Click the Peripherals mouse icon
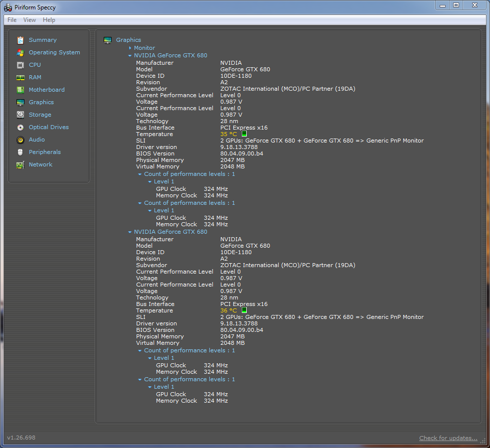Screen dimensions: 490x448 pos(20,152)
